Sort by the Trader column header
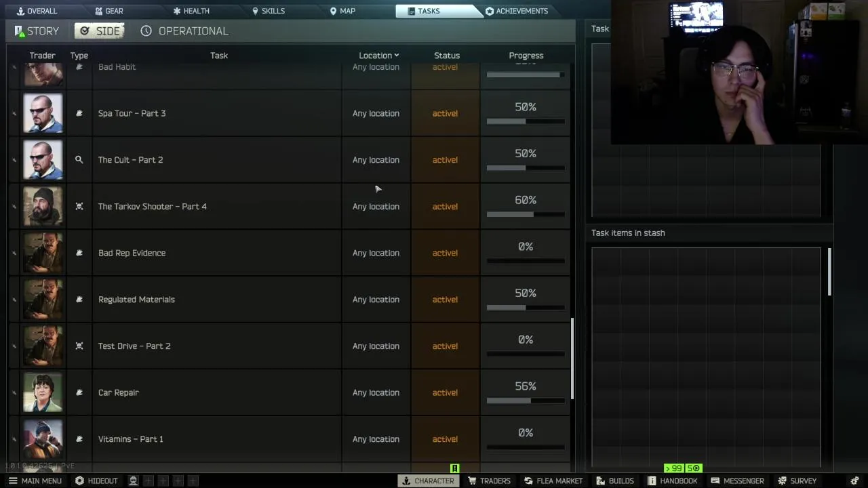The height and width of the screenshot is (488, 868). (x=42, y=56)
